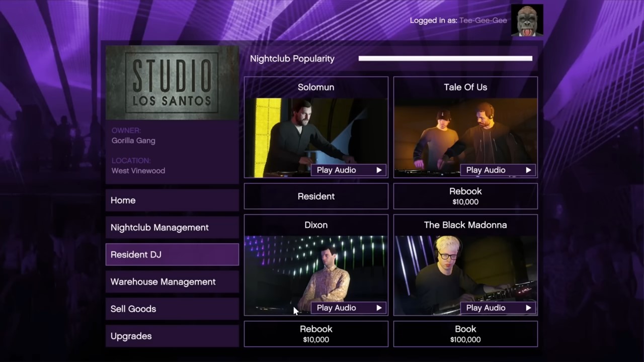644x362 pixels.
Task: Click the Dixon name heading
Action: [316, 225]
